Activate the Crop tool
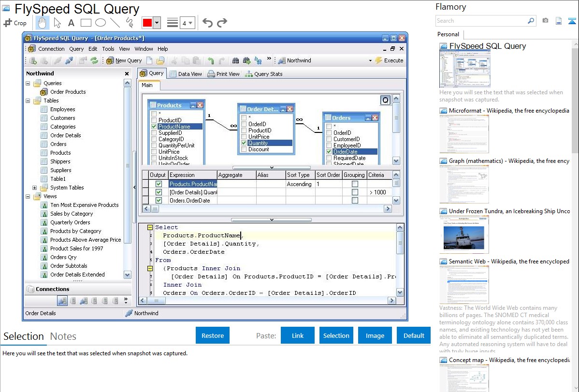Viewport: 579px width, 392px height. tap(15, 23)
